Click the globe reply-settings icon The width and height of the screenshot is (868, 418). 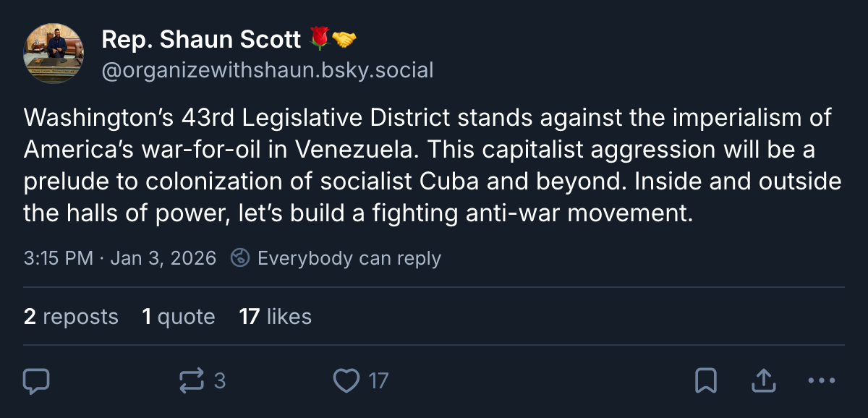[x=240, y=258]
